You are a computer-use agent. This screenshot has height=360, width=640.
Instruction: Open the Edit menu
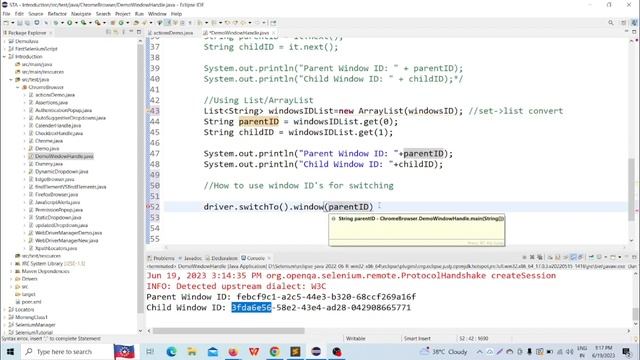tap(19, 14)
